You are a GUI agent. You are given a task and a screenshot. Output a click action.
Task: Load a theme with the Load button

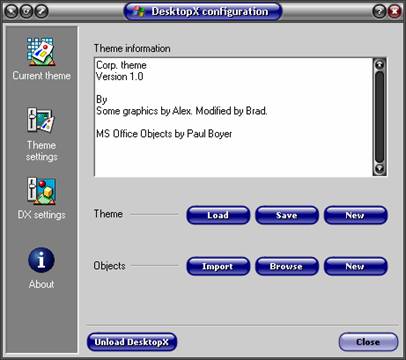click(x=218, y=215)
